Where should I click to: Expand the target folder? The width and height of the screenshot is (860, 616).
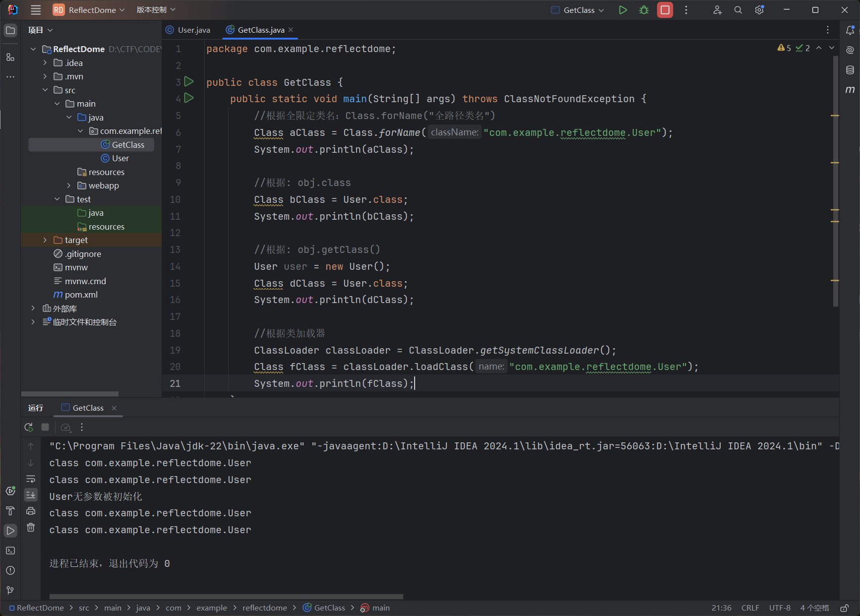tap(45, 240)
